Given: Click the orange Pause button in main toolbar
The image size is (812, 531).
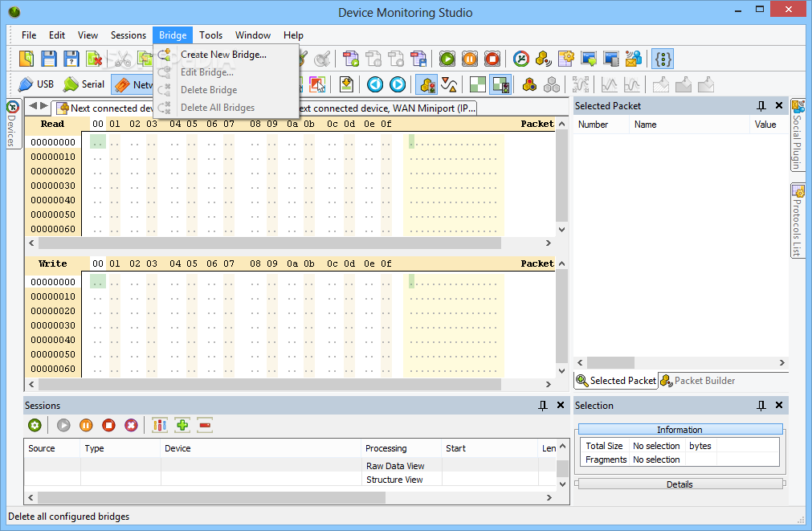Looking at the screenshot, I should (470, 59).
